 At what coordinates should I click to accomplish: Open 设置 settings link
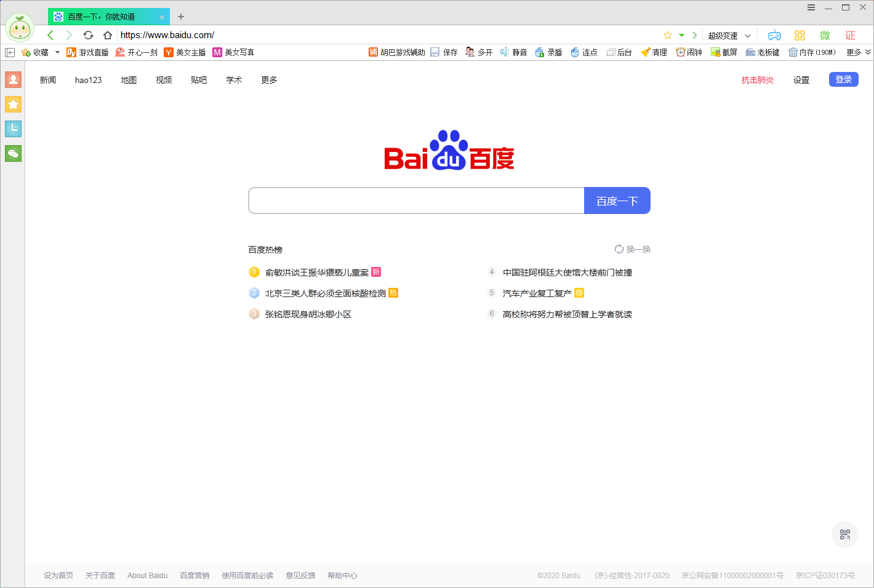click(801, 80)
